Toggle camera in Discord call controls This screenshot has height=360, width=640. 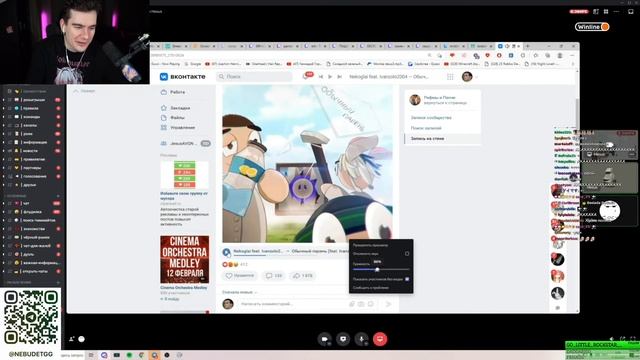click(324, 339)
